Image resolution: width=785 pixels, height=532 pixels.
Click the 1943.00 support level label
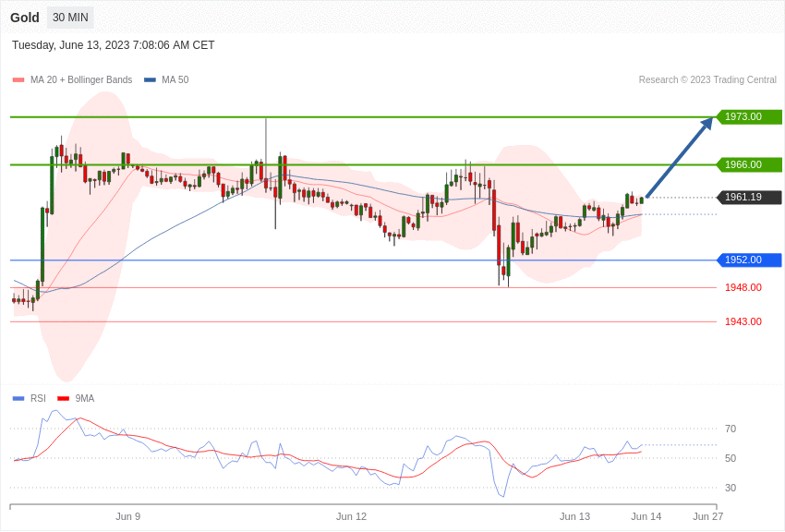pyautogui.click(x=743, y=321)
